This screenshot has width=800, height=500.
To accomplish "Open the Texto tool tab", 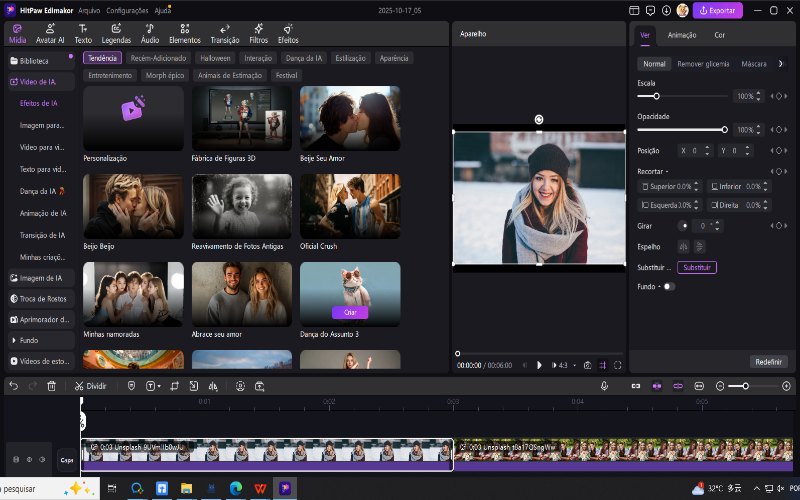I will coord(83,34).
